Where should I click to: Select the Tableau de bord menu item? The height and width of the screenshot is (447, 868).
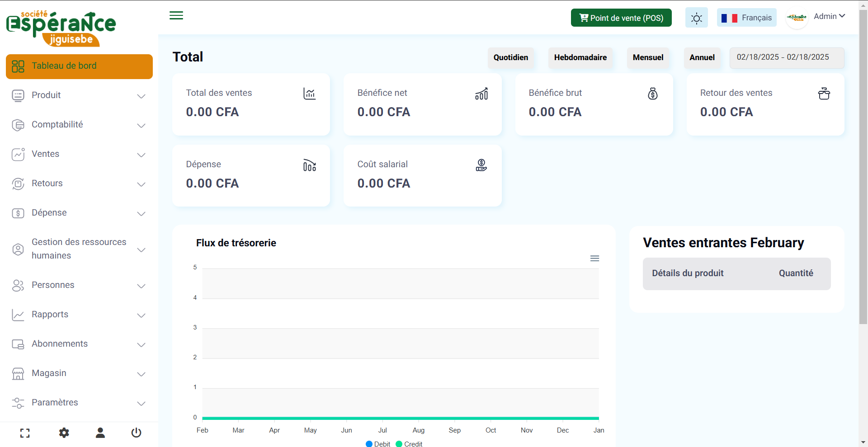79,66
